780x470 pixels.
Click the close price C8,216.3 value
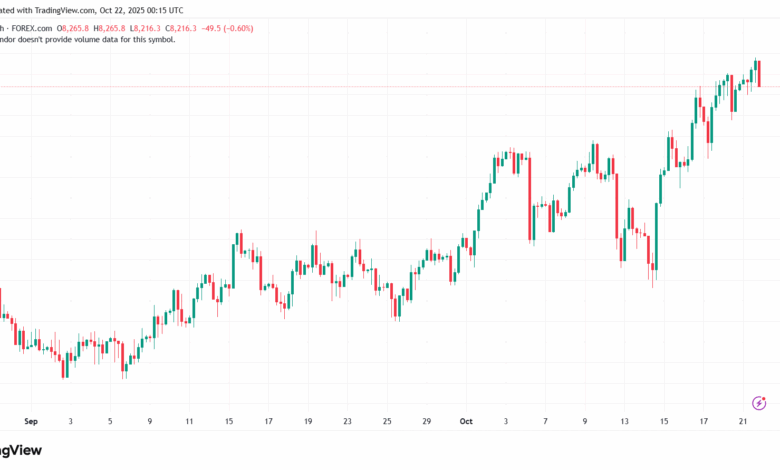[x=181, y=28]
